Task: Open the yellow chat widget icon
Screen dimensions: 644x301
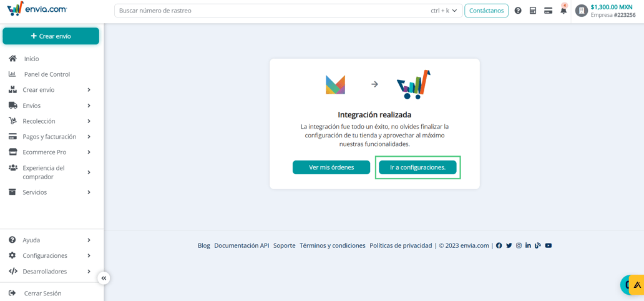Action: click(x=637, y=285)
